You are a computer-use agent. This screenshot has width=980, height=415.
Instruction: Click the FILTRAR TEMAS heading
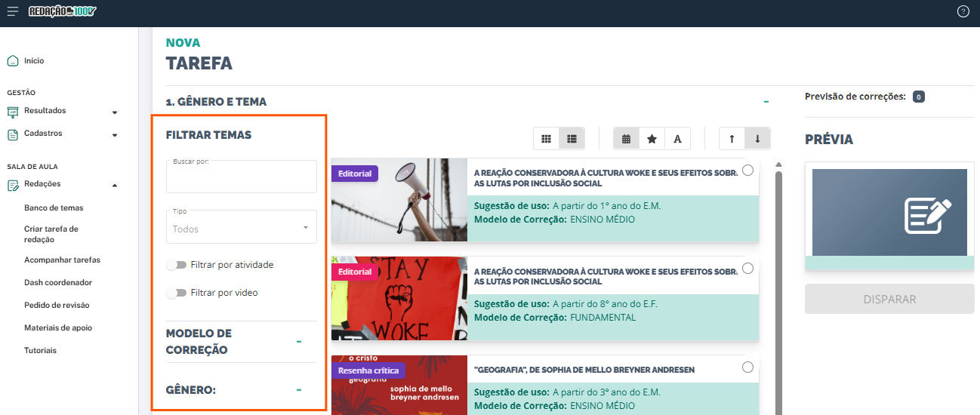(208, 135)
